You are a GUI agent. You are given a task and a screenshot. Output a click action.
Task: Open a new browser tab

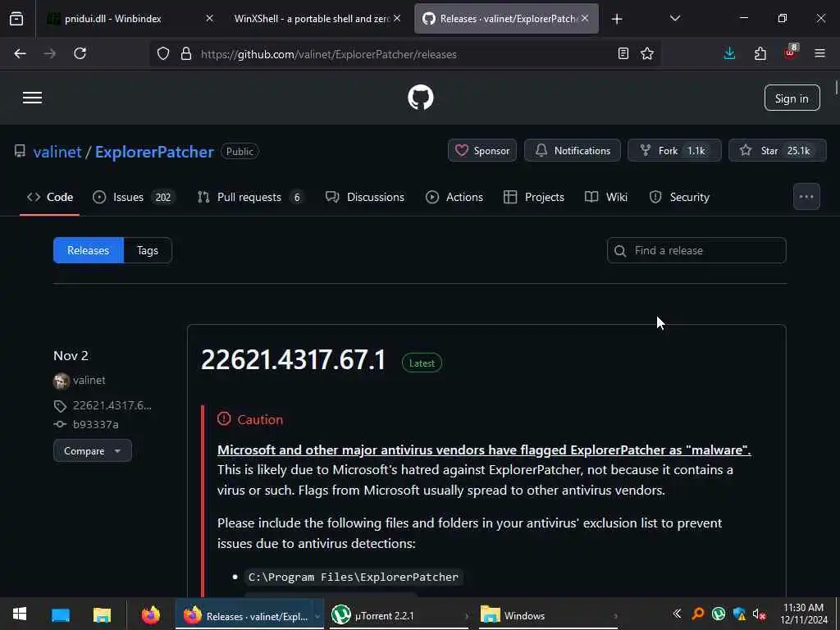click(617, 19)
